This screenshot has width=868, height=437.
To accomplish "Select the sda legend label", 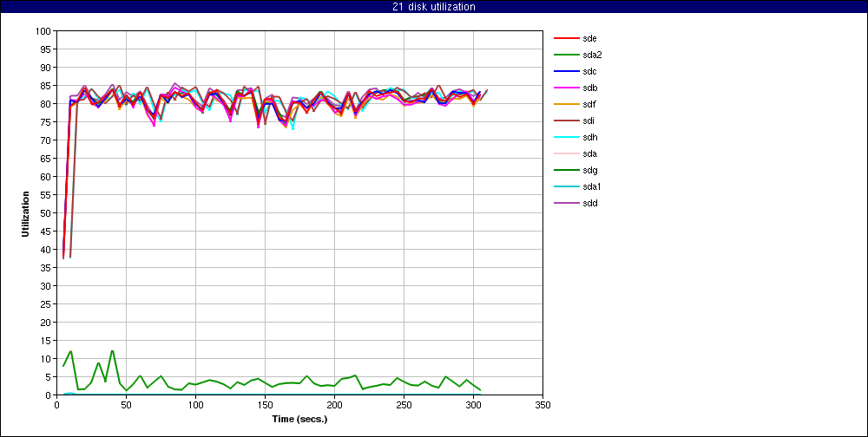I will pos(589,153).
